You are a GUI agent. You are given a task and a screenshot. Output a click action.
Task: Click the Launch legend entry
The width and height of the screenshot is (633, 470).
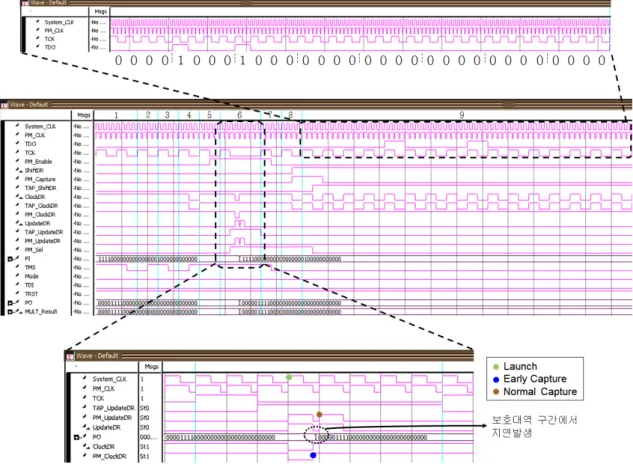tap(516, 367)
